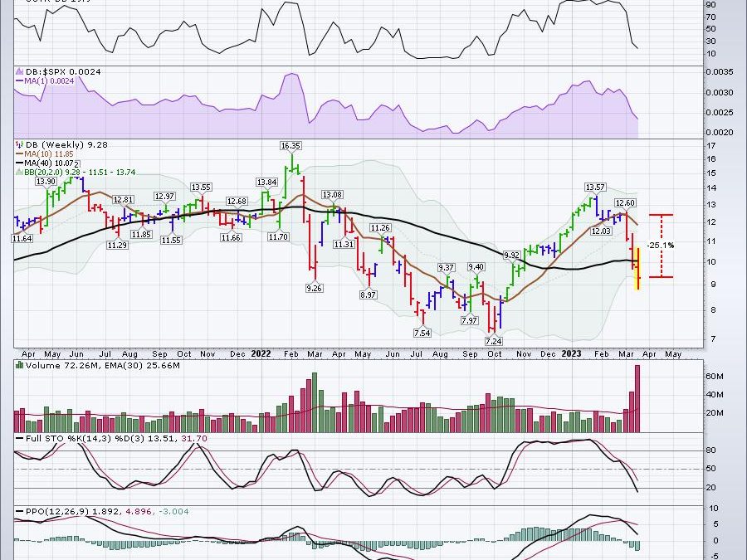Click the 13.90 high price label

coord(46,182)
